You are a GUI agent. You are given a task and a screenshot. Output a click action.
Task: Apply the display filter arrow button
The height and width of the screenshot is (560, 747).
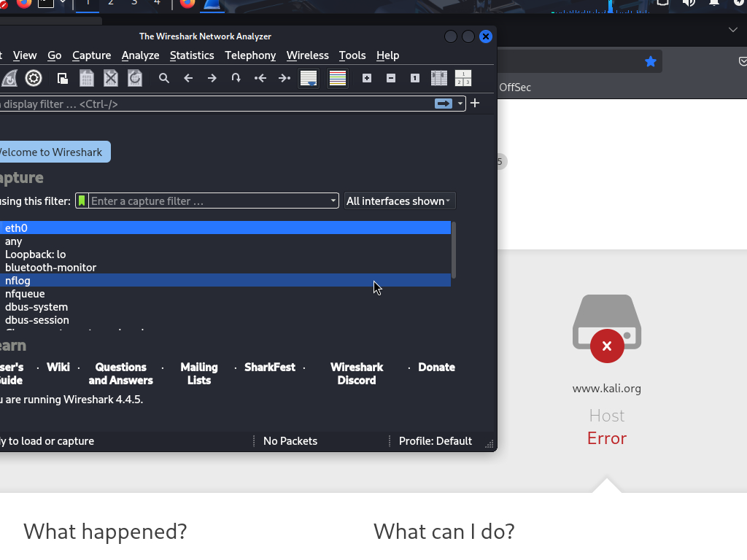click(x=444, y=104)
